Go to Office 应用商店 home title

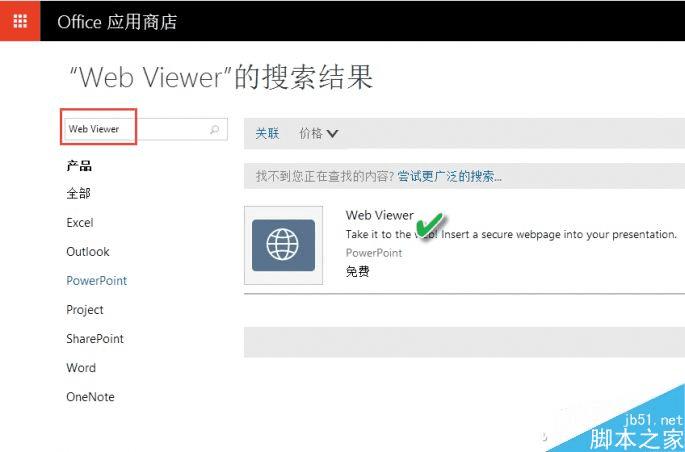click(x=117, y=22)
